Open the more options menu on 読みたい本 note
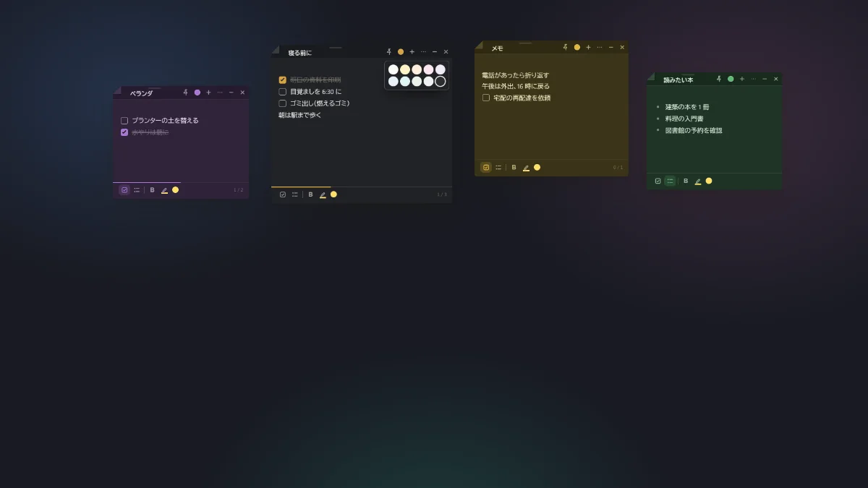The image size is (868, 488). pos(753,79)
